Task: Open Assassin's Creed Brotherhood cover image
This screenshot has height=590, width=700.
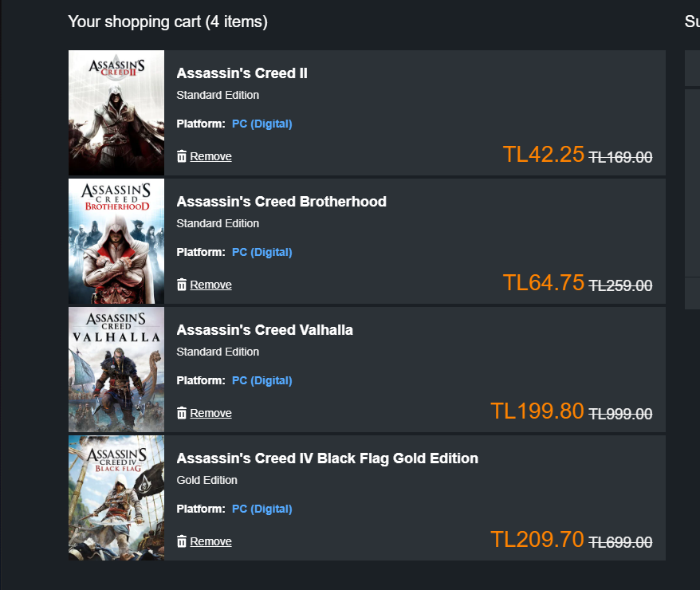Action: [x=116, y=241]
